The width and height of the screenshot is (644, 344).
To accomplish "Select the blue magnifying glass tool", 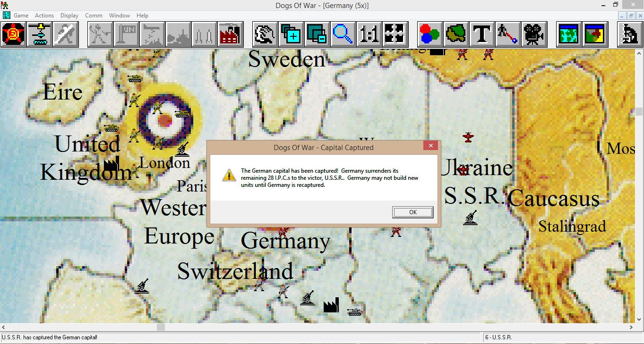I will 343,34.
